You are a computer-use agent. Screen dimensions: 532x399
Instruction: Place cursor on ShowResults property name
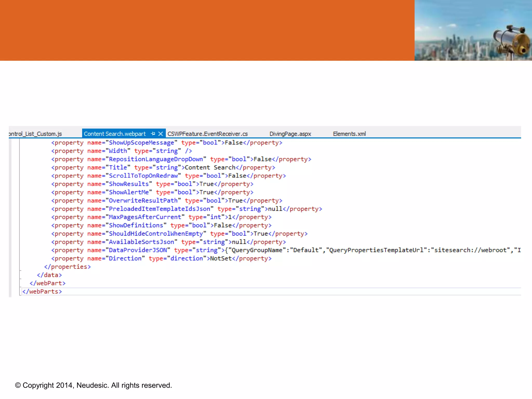click(129, 184)
